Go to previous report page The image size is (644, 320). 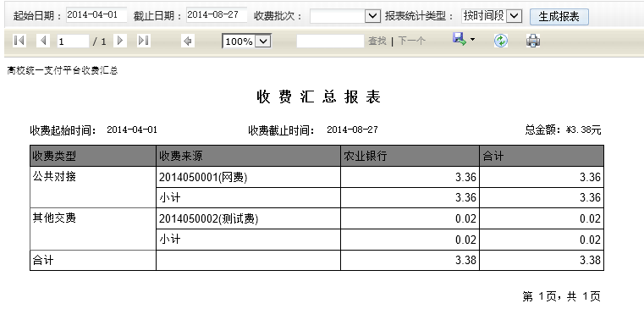pos(43,41)
